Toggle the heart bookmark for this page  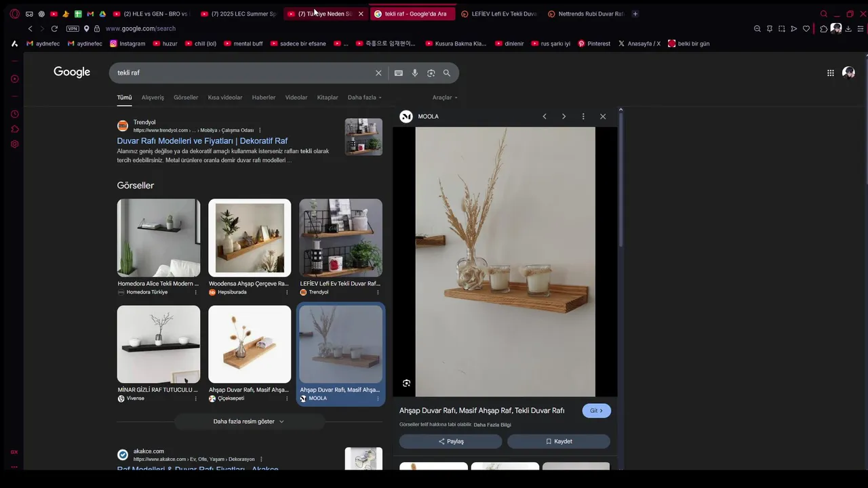click(x=806, y=28)
